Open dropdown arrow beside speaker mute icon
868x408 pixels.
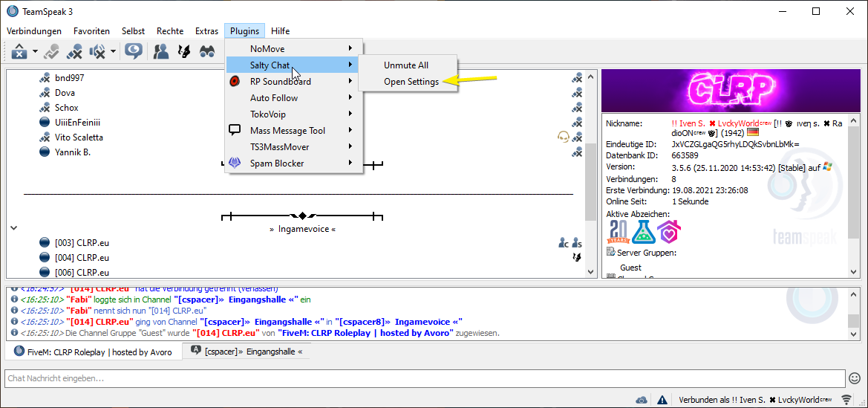pyautogui.click(x=113, y=52)
